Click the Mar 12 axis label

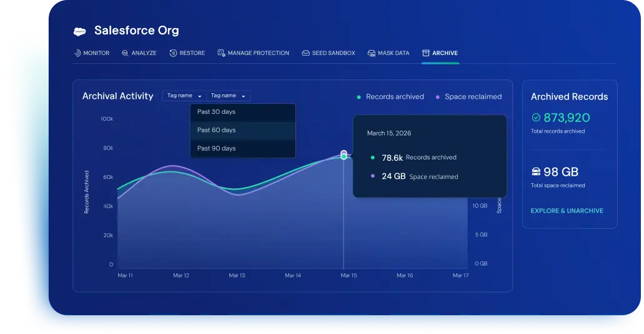[181, 276]
